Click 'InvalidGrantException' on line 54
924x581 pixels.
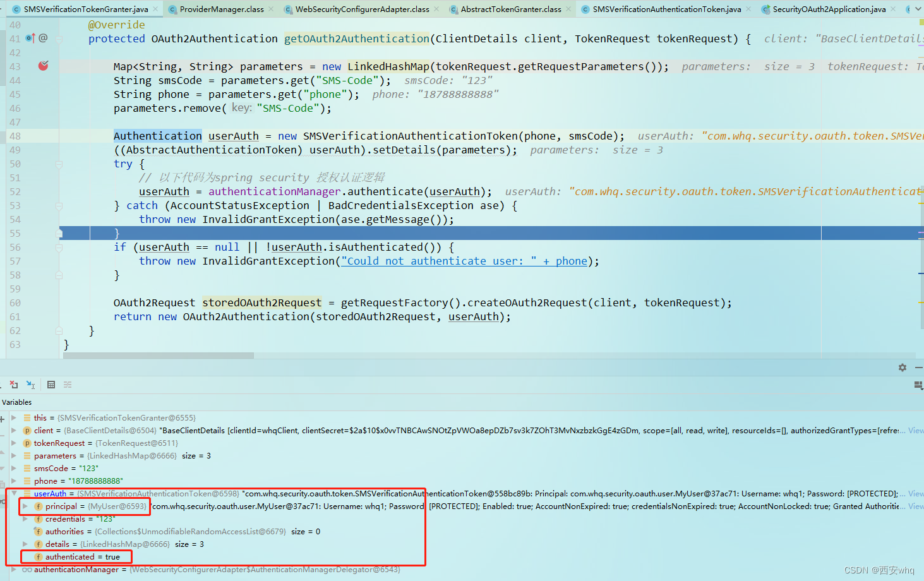(x=268, y=220)
